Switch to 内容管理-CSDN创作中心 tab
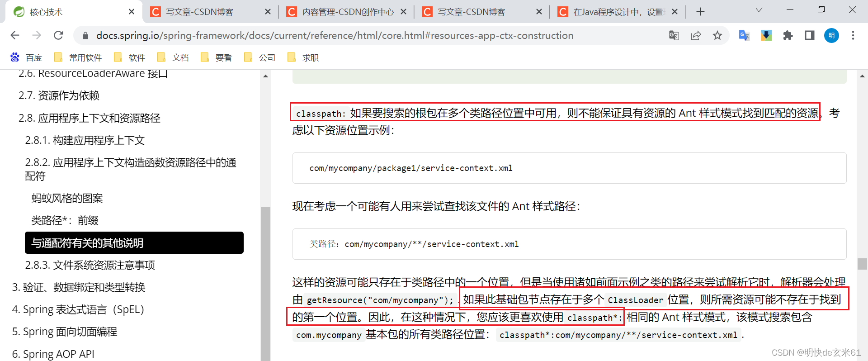Image resolution: width=868 pixels, height=361 pixels. [345, 12]
